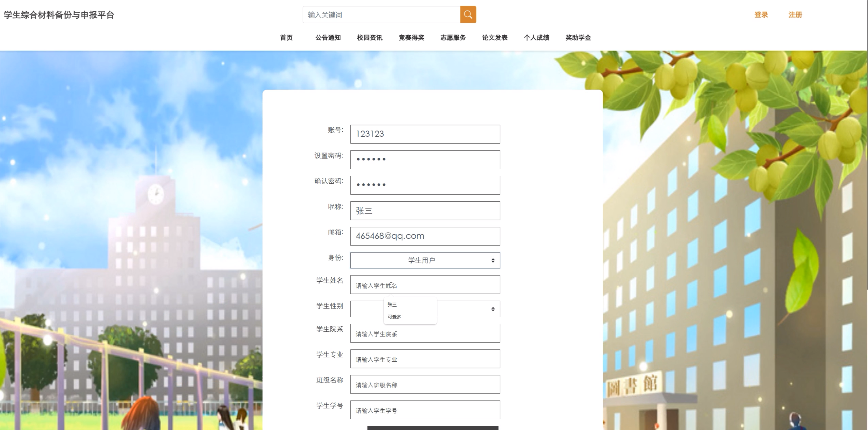Viewport: 868px width, 430px height.
Task: Click the 账号 account input field
Action: [x=425, y=134]
